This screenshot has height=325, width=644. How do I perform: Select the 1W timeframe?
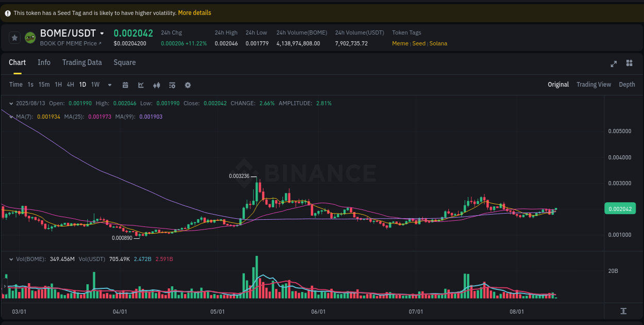point(95,85)
